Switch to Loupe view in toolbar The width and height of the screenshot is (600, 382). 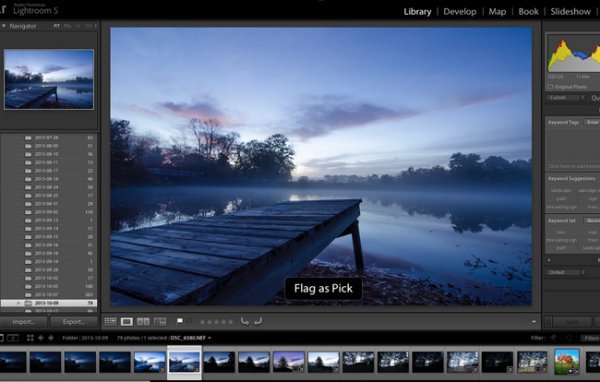pos(127,322)
